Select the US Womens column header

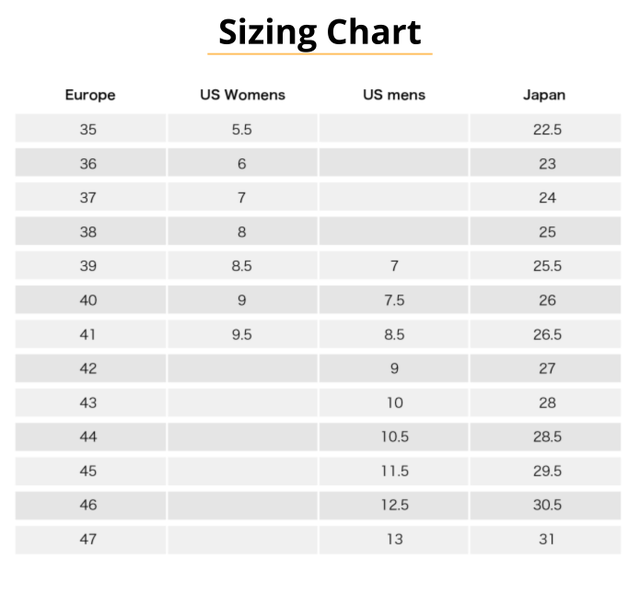tap(242, 95)
